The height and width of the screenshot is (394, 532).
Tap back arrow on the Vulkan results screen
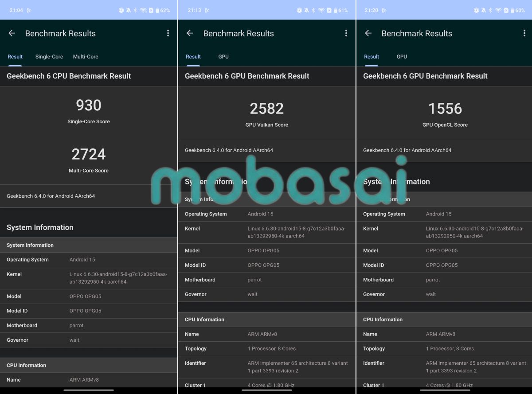click(190, 33)
